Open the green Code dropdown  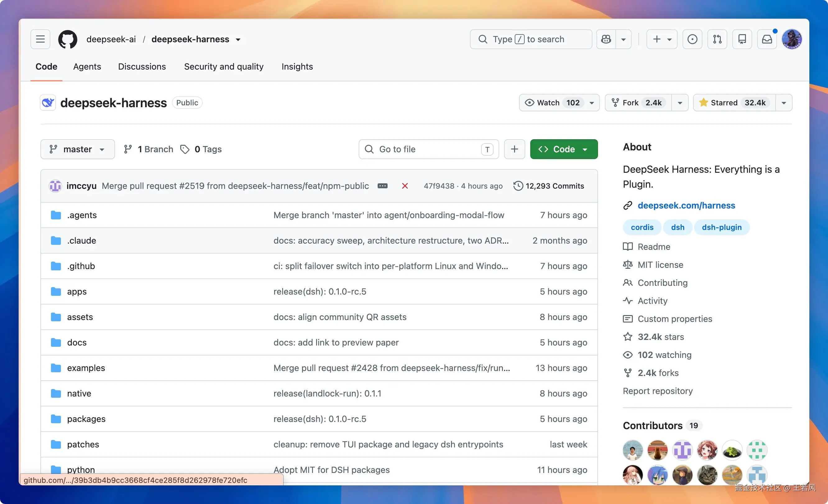pyautogui.click(x=563, y=149)
